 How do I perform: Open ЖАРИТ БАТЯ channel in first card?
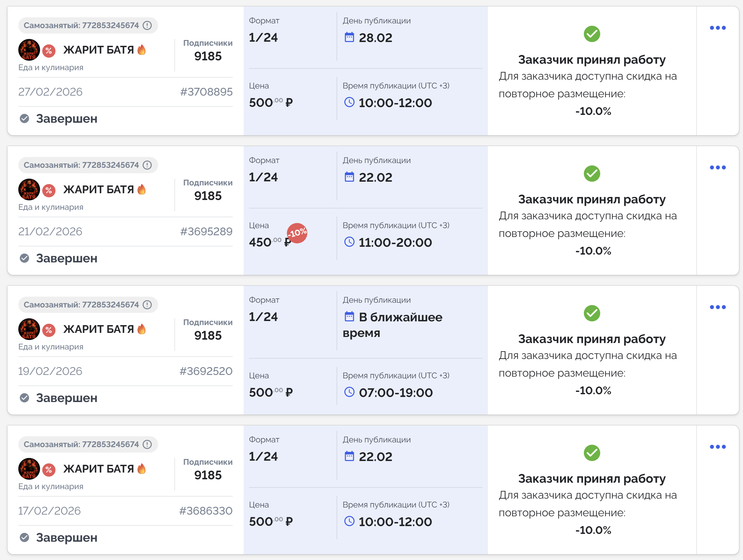point(98,50)
